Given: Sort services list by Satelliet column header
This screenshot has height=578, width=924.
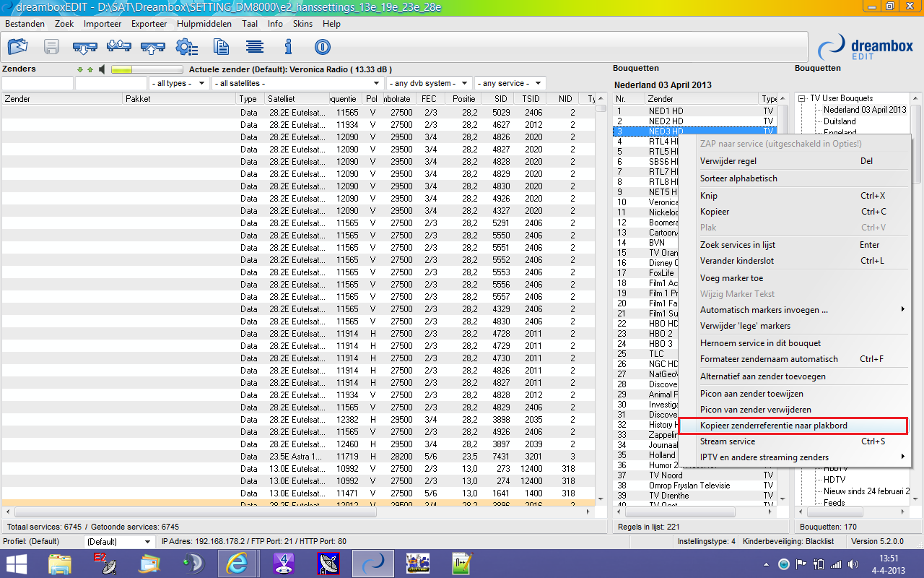Looking at the screenshot, I should (x=295, y=99).
